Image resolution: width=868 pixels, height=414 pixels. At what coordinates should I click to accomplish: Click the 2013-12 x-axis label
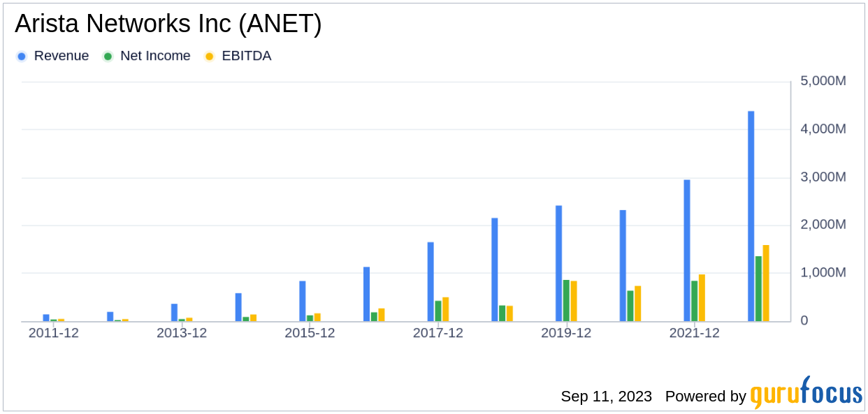click(x=182, y=333)
